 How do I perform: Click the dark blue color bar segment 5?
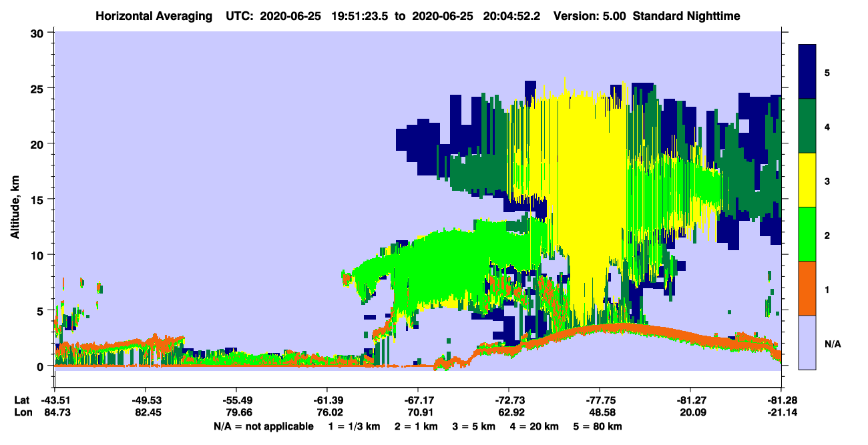point(807,71)
